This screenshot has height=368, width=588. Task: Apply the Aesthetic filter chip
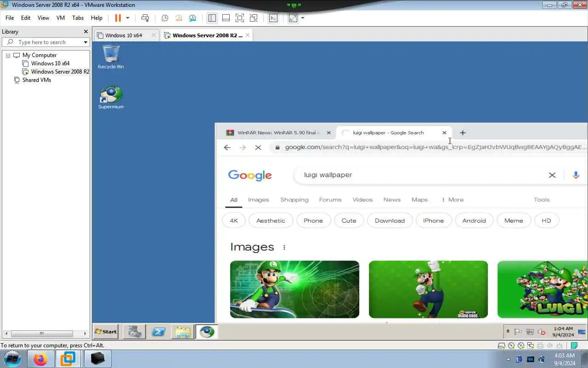271,221
